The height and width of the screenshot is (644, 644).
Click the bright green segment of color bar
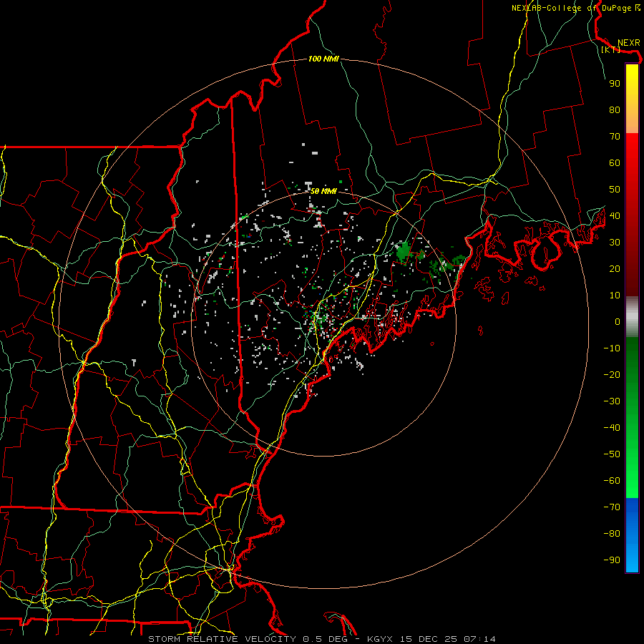tap(632, 418)
